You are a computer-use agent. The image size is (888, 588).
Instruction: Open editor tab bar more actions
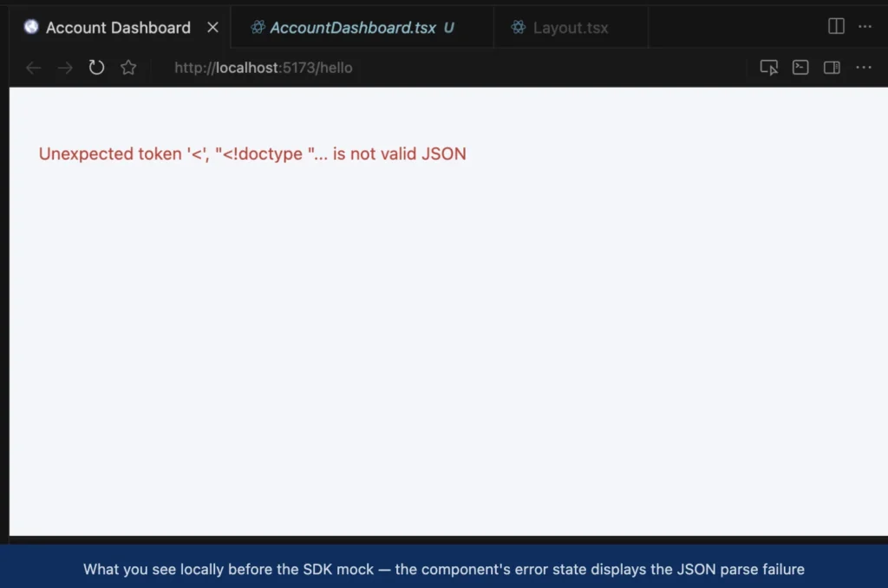865,27
